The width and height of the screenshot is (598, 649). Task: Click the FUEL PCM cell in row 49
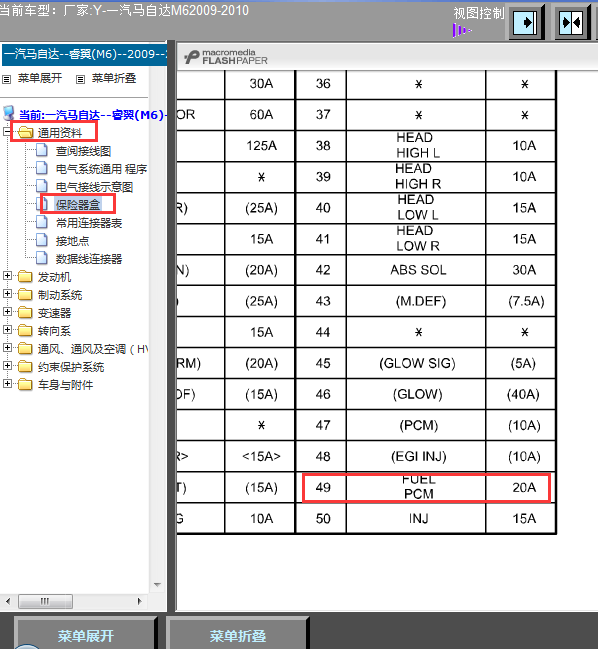[x=416, y=487]
